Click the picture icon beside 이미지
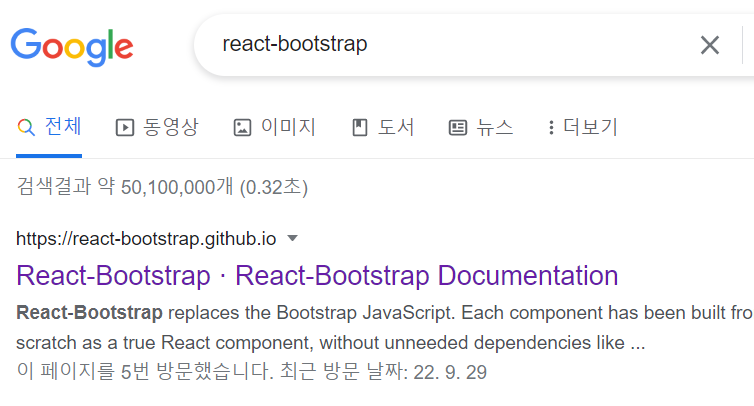 [x=242, y=127]
